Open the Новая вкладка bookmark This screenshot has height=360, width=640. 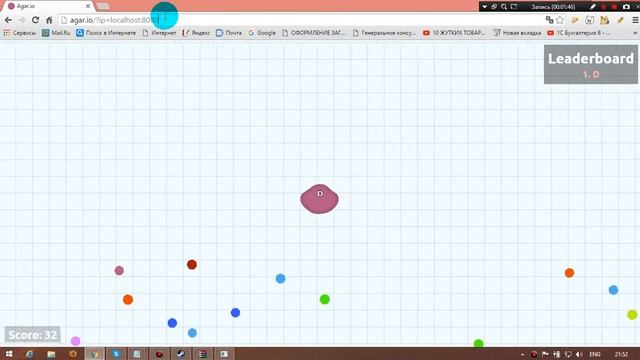point(517,33)
